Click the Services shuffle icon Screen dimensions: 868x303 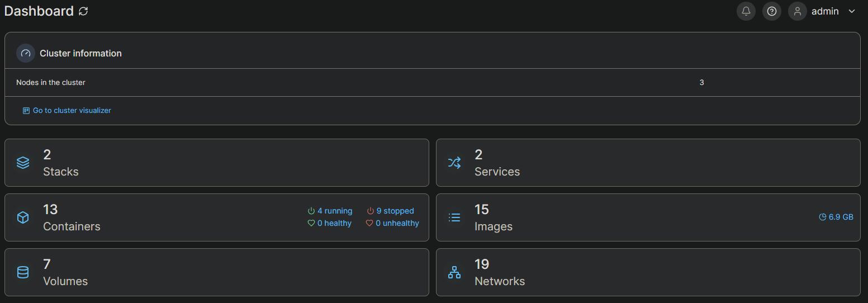454,163
